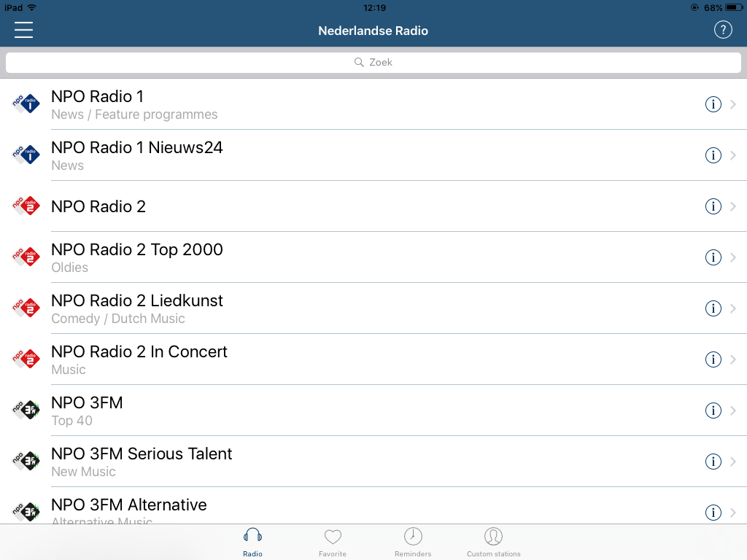Open info for NPO 3FM Serious Talent
The width and height of the screenshot is (747, 560).
pos(713,462)
